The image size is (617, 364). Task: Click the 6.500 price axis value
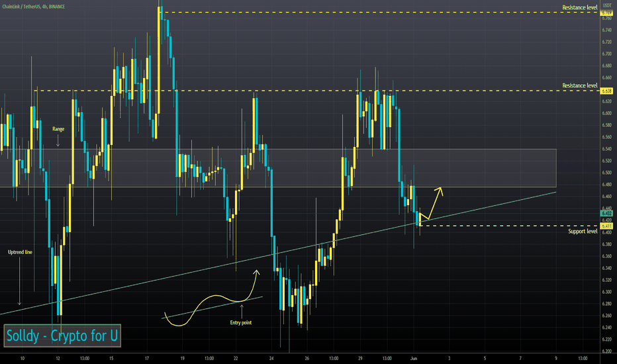606,173
